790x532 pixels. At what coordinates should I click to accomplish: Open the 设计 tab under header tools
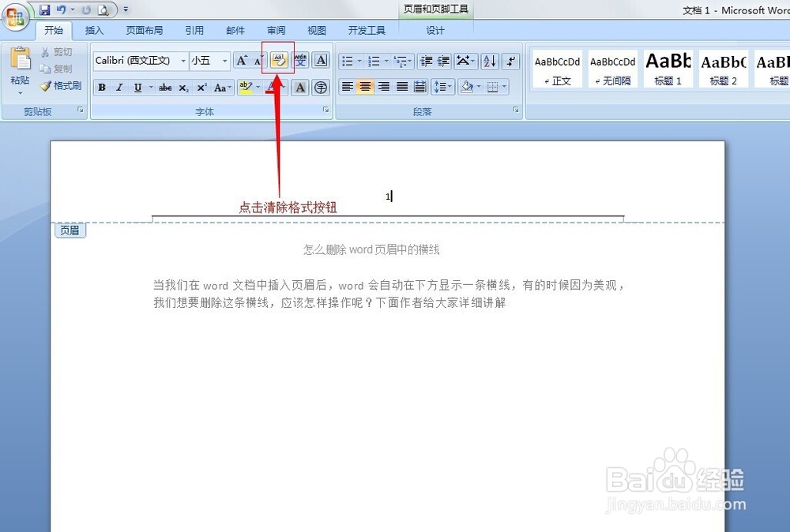coord(434,30)
